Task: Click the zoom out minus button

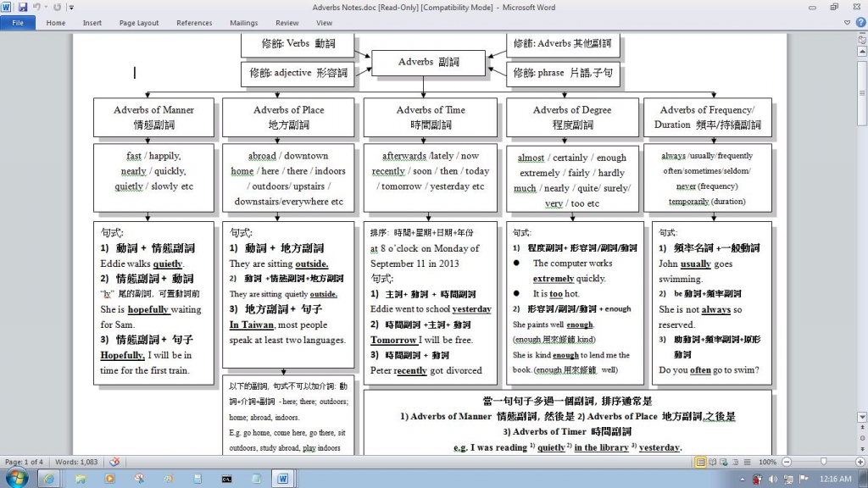Action: click(x=785, y=462)
